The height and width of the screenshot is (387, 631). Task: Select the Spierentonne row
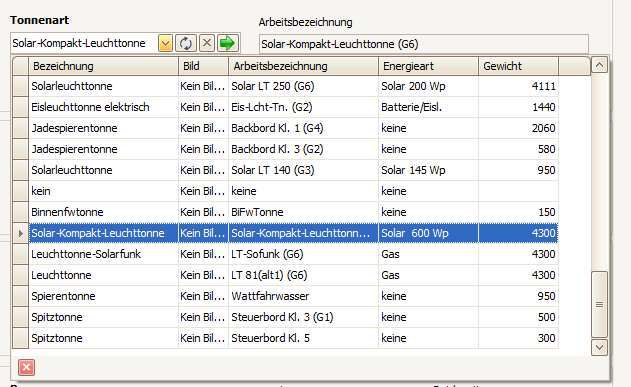(285, 296)
